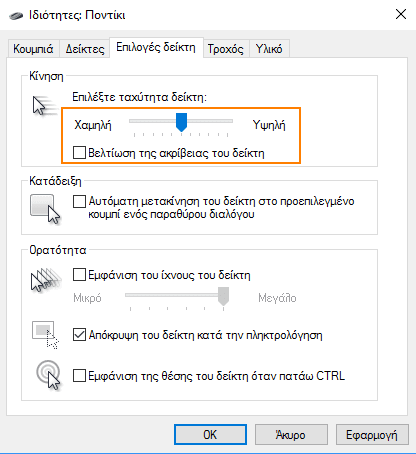Image resolution: width=416 pixels, height=454 pixels.
Task: Open the Τροχός tab
Action: pos(226,49)
